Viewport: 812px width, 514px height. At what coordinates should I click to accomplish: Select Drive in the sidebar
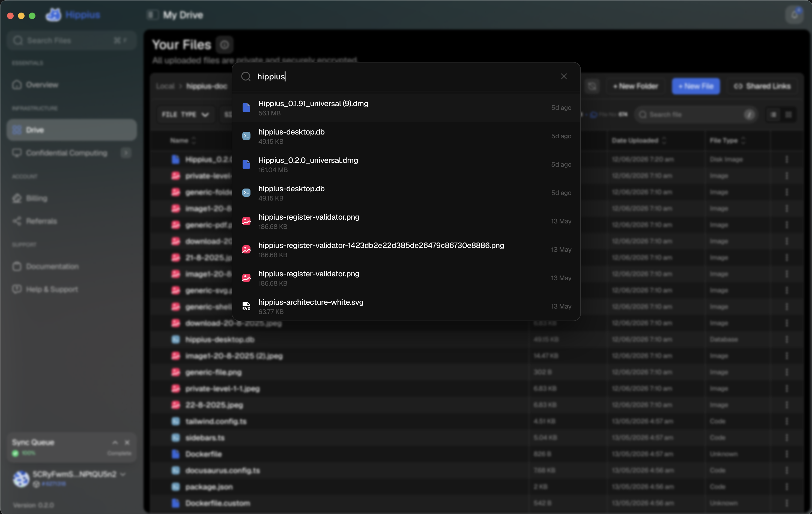coord(71,130)
